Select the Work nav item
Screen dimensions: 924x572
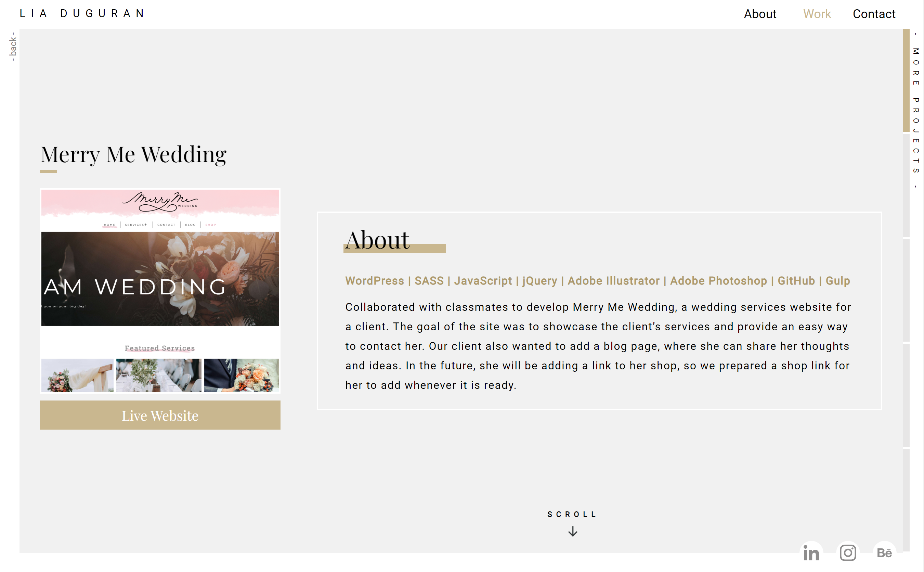pyautogui.click(x=817, y=14)
